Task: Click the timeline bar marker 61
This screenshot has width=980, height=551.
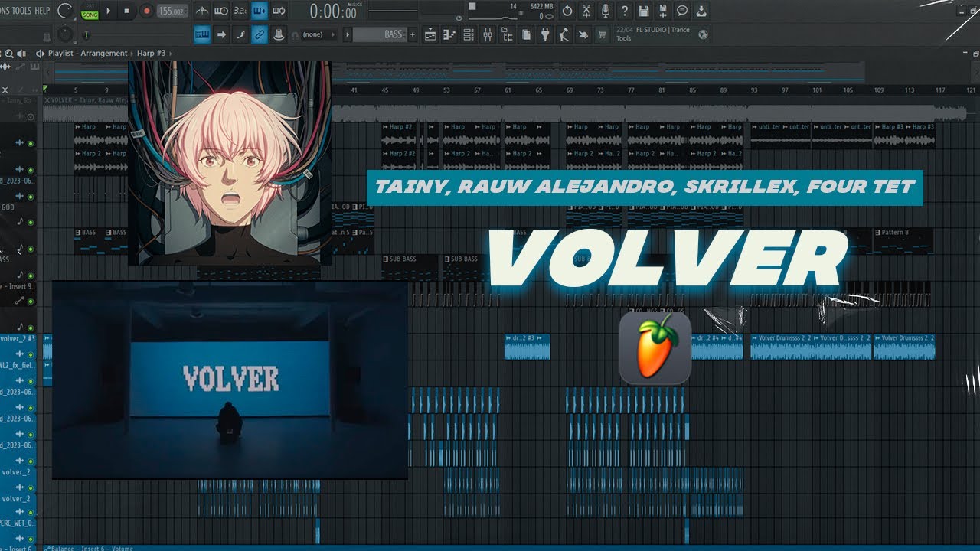Action: (x=508, y=90)
